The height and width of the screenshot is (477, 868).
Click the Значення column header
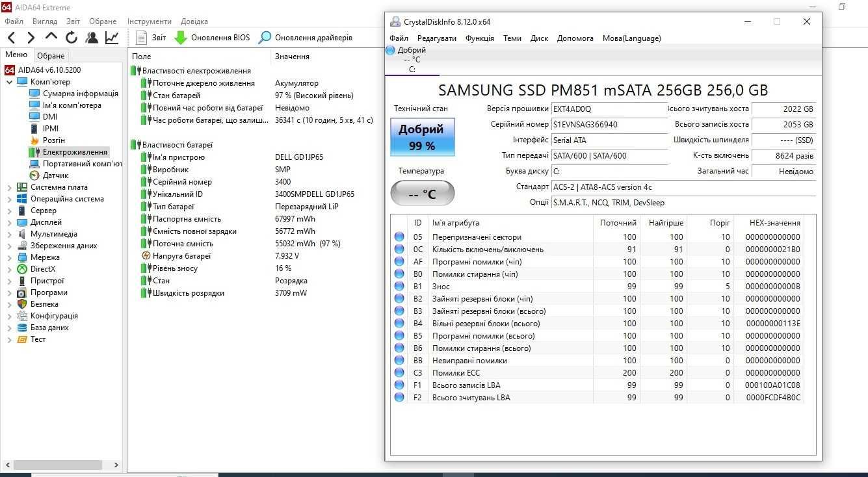[292, 57]
